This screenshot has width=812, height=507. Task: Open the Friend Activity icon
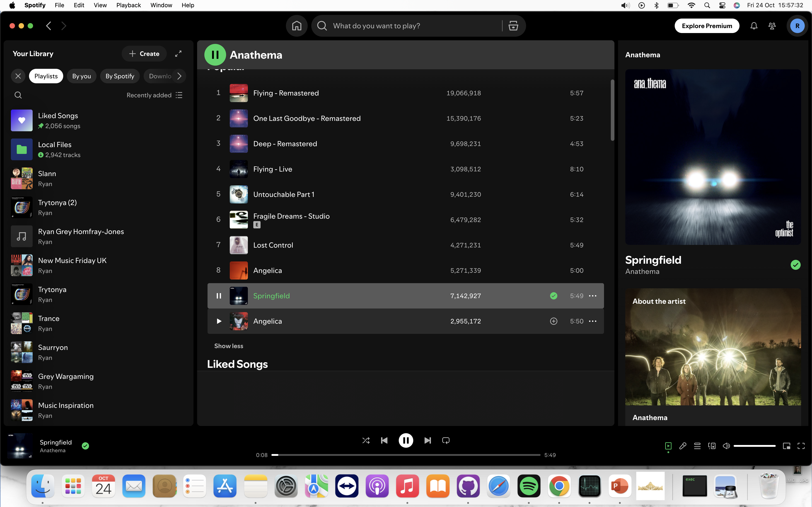[772, 26]
